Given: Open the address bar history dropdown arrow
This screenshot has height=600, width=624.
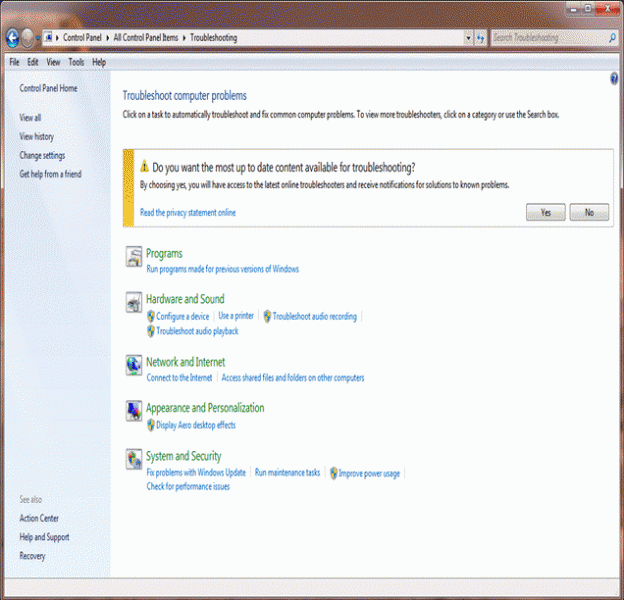Looking at the screenshot, I should point(468,38).
